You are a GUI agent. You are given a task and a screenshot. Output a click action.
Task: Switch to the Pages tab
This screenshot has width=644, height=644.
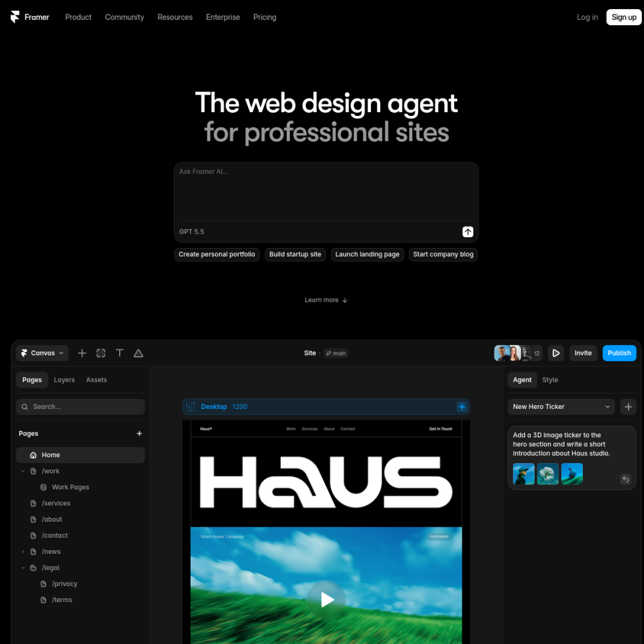[32, 380]
